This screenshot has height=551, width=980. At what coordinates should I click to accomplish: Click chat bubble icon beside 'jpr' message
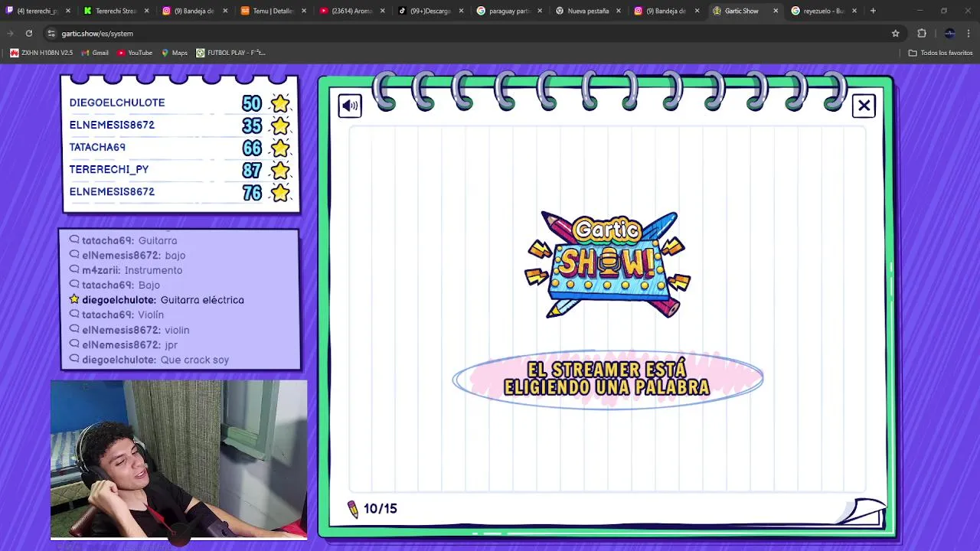tap(74, 344)
